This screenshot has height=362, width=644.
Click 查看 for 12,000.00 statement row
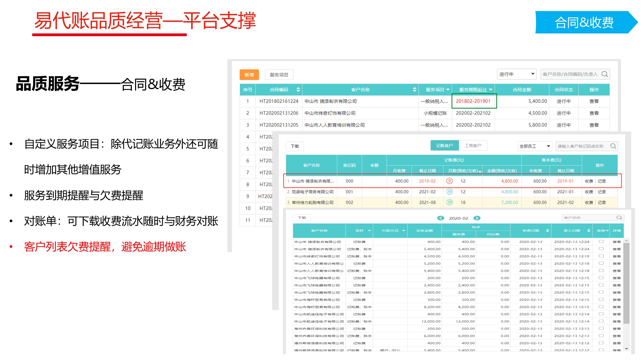[x=617, y=321]
